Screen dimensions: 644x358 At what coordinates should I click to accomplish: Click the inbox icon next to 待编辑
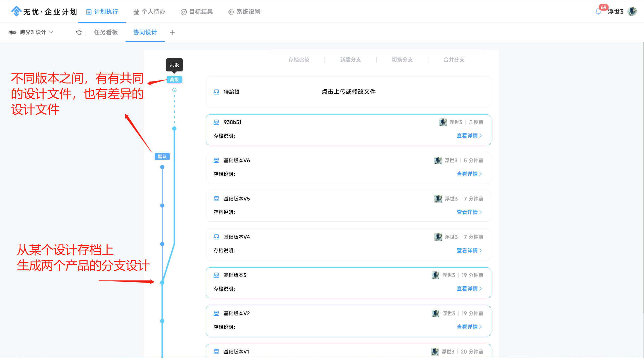(x=216, y=92)
